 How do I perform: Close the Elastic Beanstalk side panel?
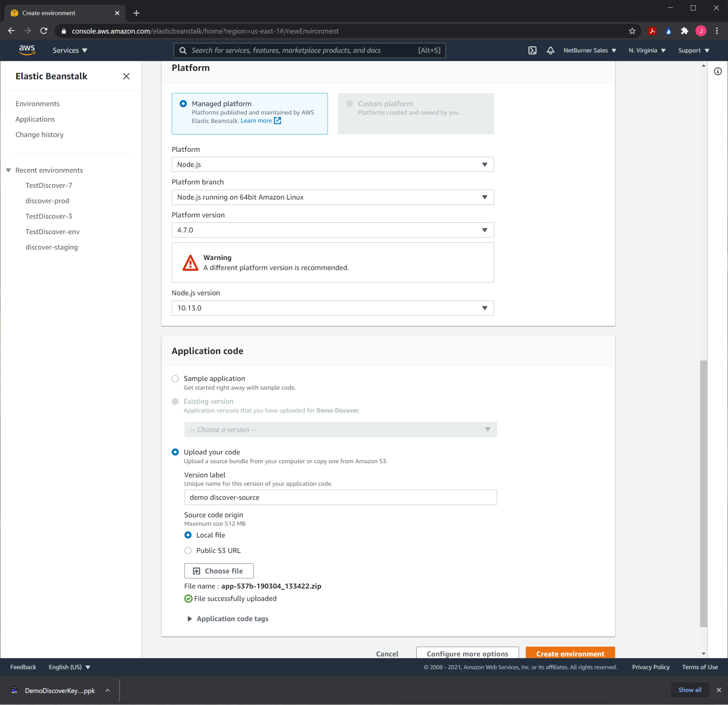[x=126, y=76]
